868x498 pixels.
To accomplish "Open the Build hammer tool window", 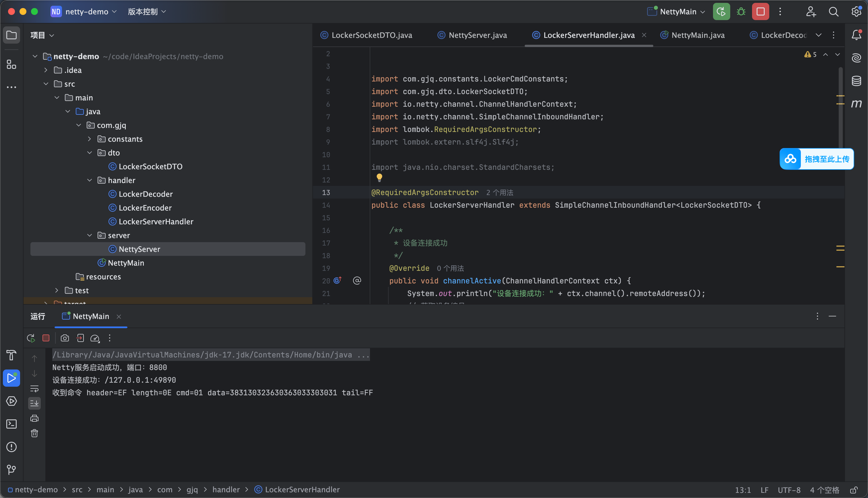I will coord(12,355).
